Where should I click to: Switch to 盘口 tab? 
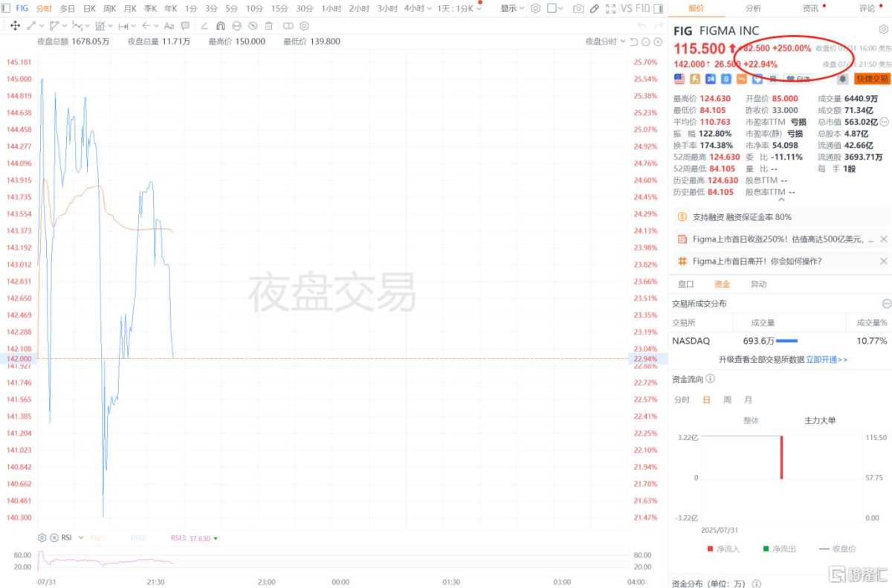coord(686,284)
